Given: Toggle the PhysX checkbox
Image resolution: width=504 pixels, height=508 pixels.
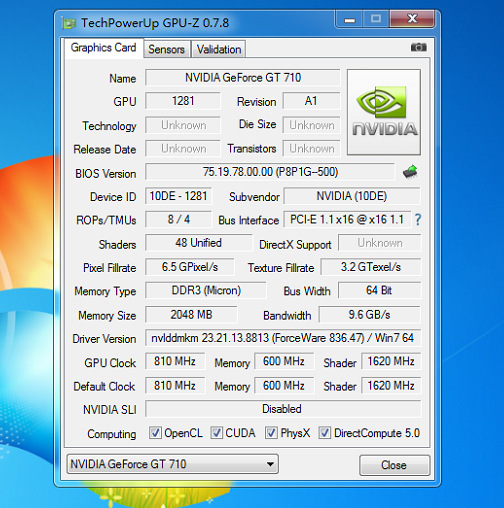Looking at the screenshot, I should 271,433.
